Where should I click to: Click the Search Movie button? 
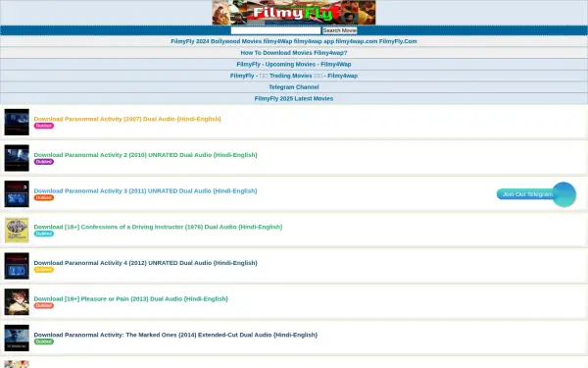[340, 30]
